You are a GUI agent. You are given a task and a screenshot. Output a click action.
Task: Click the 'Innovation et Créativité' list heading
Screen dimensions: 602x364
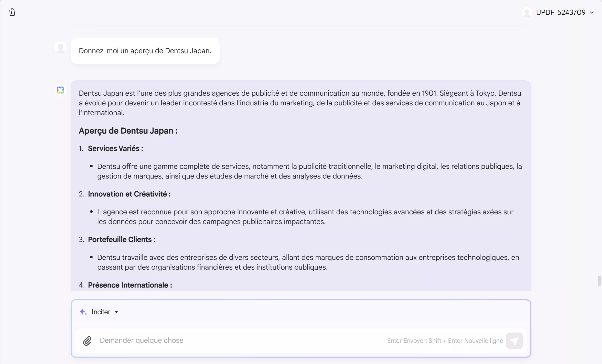pos(129,194)
